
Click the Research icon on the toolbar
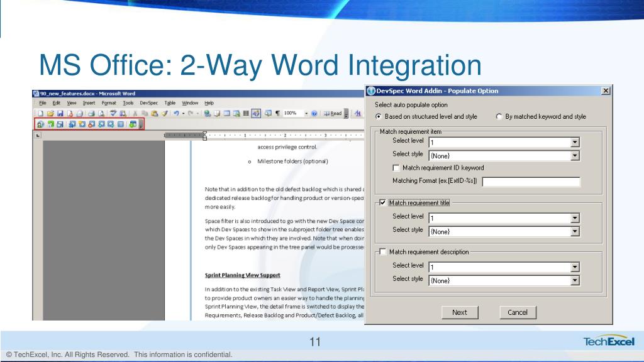tap(123, 113)
